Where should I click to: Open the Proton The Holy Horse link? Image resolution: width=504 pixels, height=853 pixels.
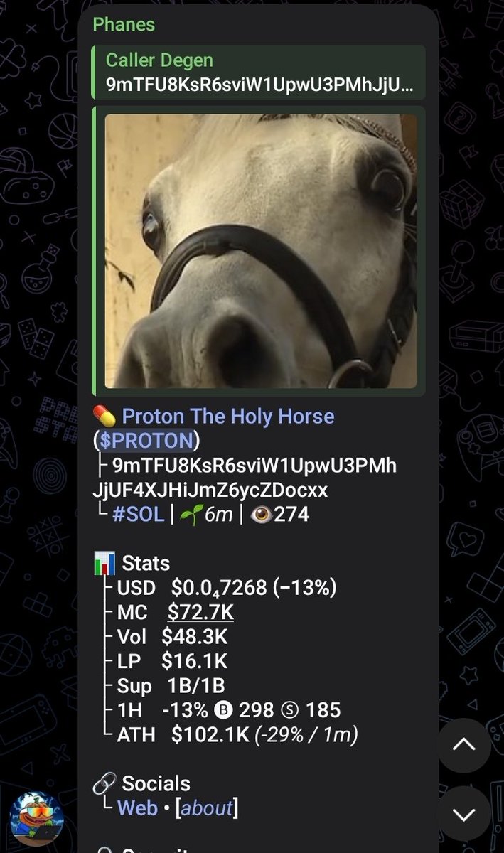point(227,416)
